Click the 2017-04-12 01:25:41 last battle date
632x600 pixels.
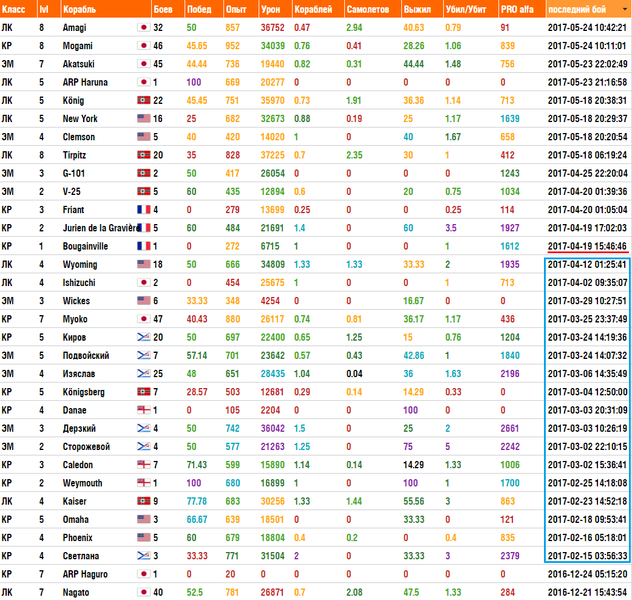(587, 264)
